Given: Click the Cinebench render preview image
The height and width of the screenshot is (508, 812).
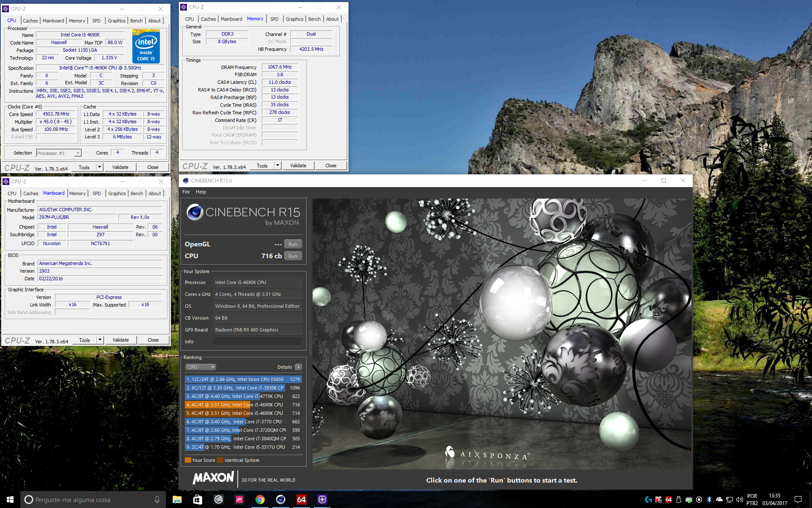Looking at the screenshot, I should tap(502, 334).
